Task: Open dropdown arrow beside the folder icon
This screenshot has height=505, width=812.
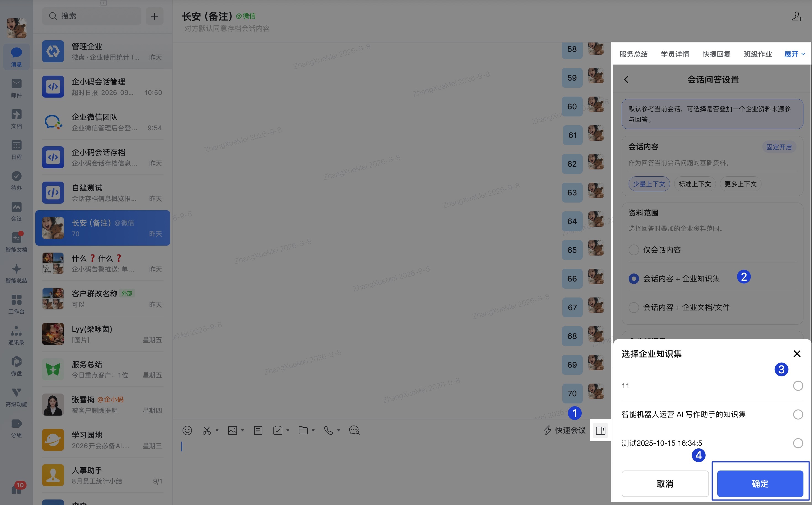Action: (x=313, y=430)
